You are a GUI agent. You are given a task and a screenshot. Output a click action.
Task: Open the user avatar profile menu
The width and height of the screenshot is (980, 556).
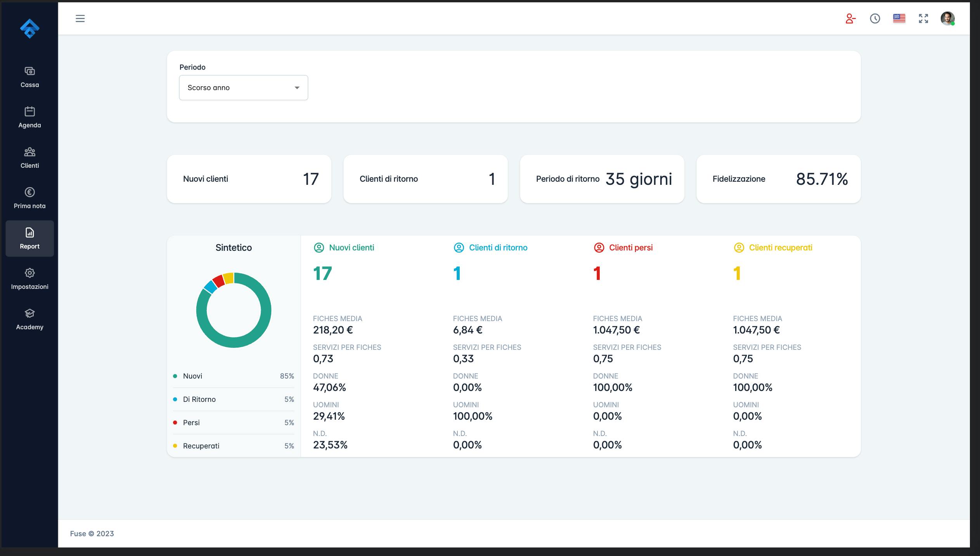tap(947, 18)
